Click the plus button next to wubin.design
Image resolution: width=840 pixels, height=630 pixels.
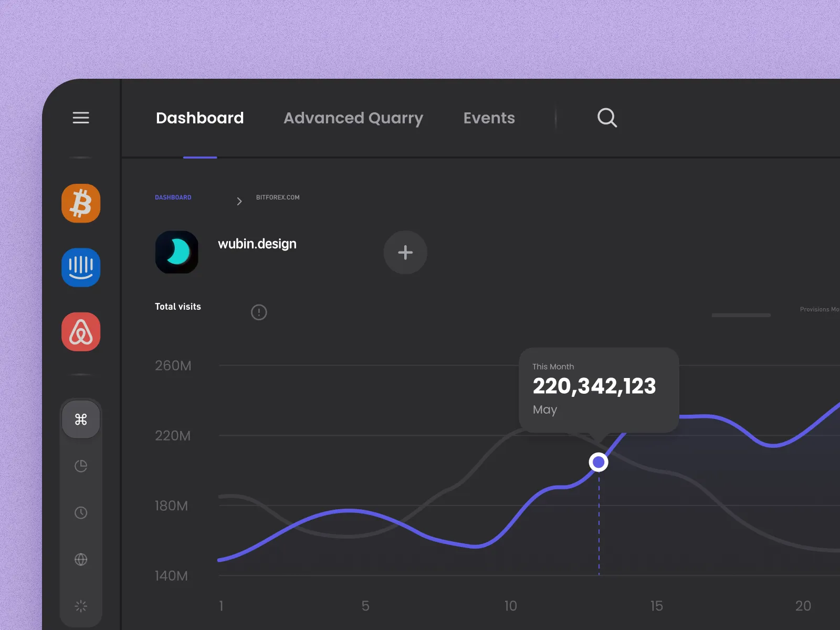pos(405,253)
